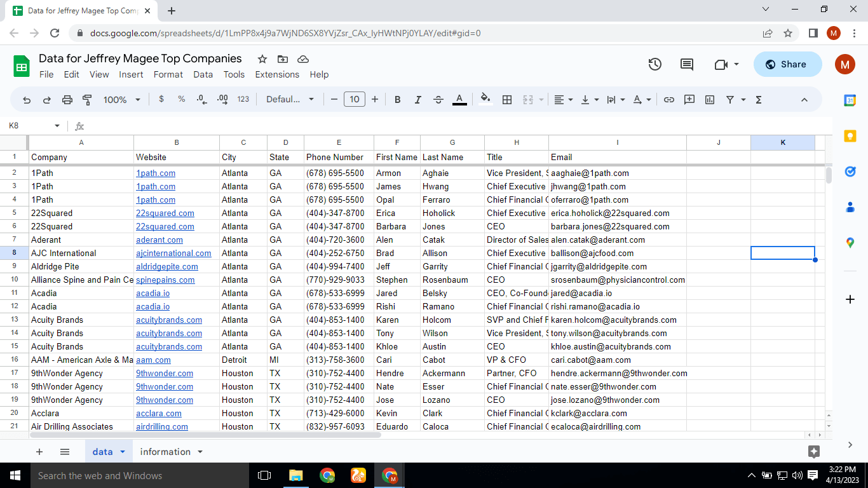
Task: Open Google Keep side panel icon
Action: pos(850,135)
